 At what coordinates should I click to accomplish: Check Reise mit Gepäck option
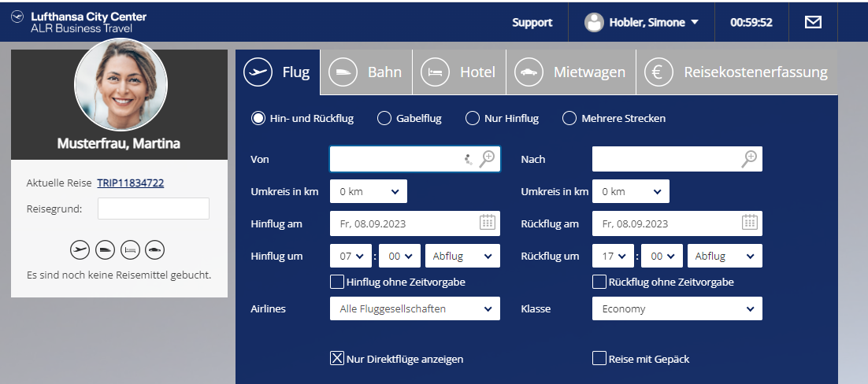[x=599, y=359]
